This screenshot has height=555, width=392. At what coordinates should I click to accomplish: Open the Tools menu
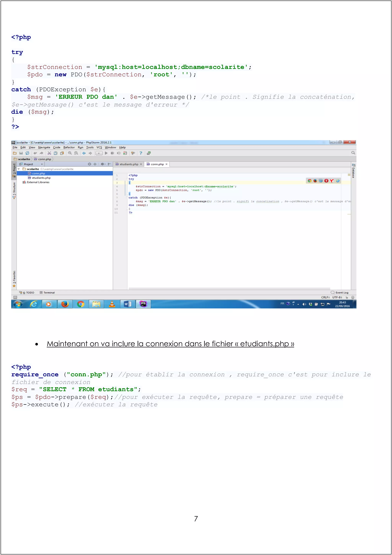tap(90, 147)
